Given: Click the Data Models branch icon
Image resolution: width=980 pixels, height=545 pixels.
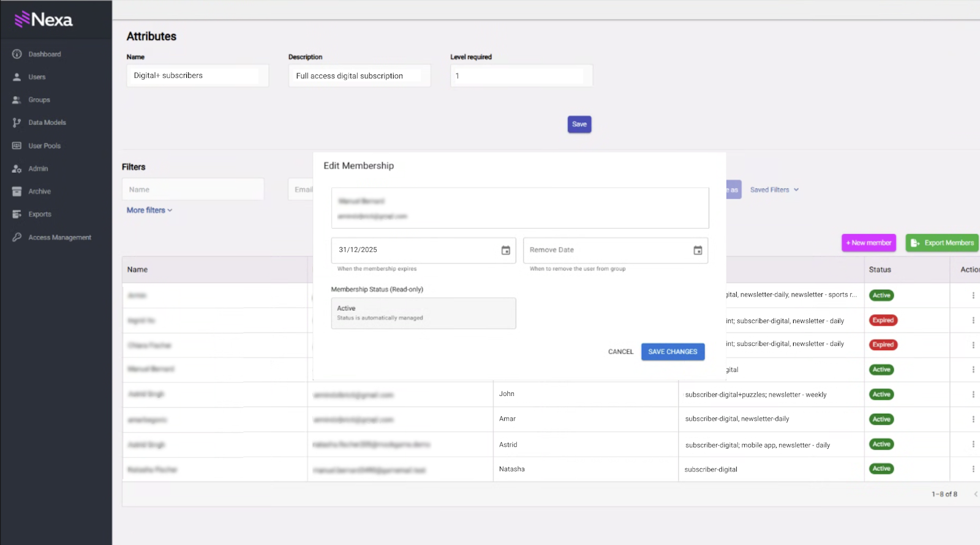Looking at the screenshot, I should coord(17,123).
